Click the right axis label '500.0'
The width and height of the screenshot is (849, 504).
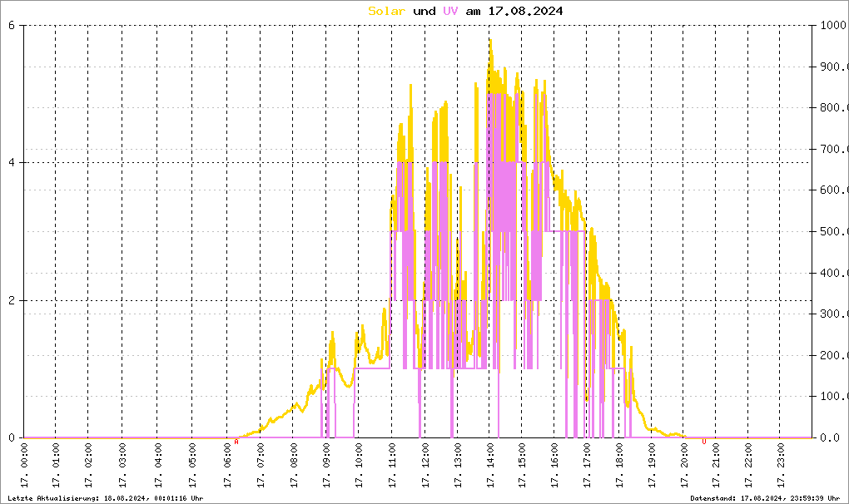(x=832, y=231)
